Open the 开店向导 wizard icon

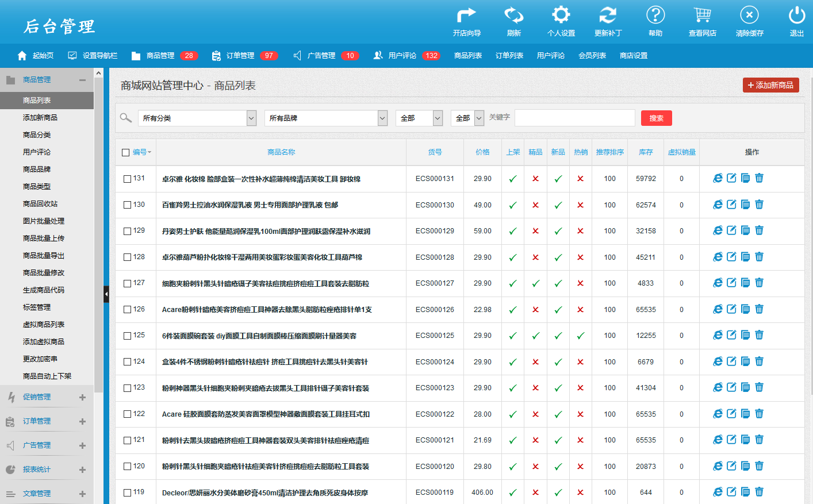click(x=466, y=16)
